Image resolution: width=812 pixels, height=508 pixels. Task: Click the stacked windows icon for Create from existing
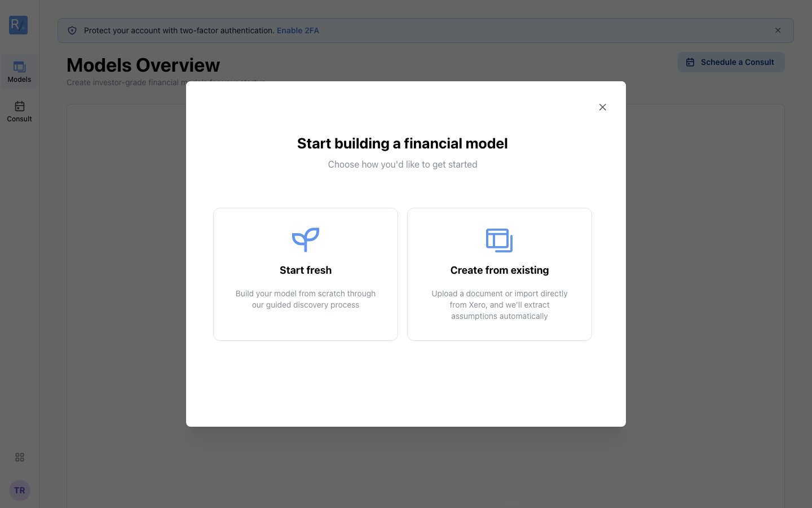(499, 240)
